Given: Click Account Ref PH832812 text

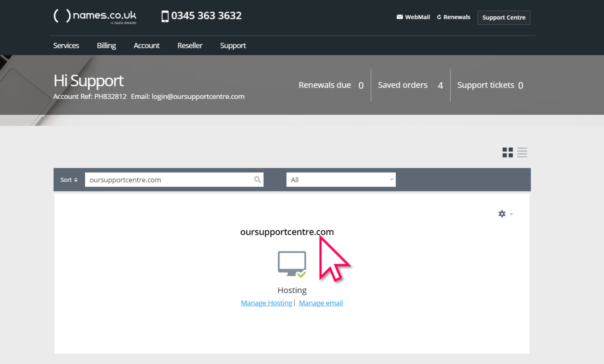Looking at the screenshot, I should 90,96.
